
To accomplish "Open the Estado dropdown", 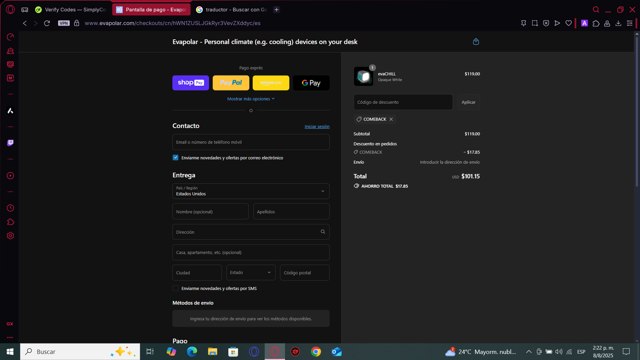I will click(251, 273).
